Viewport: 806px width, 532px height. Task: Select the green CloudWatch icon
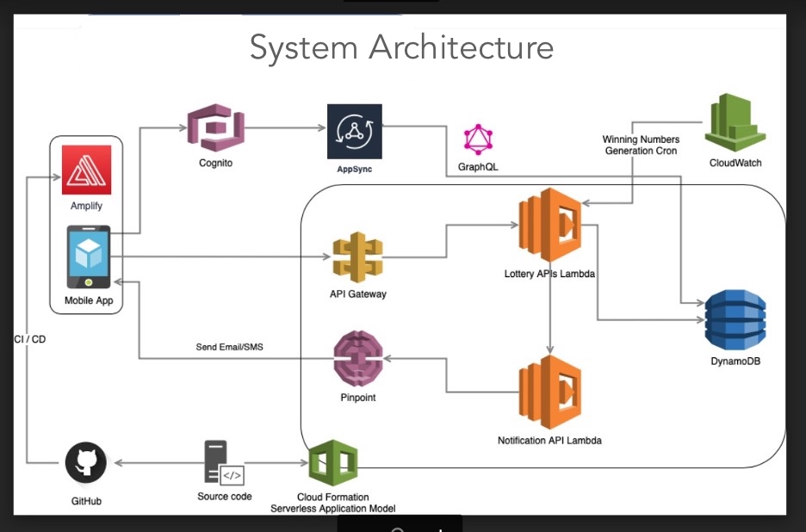pos(735,122)
